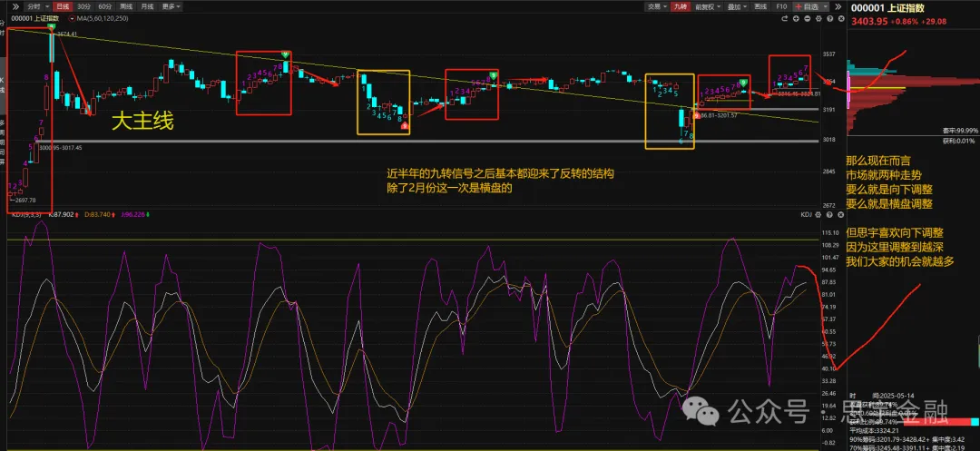The image size is (980, 451).
Task: Switch to the 分时 intraday view
Action: click(x=34, y=6)
